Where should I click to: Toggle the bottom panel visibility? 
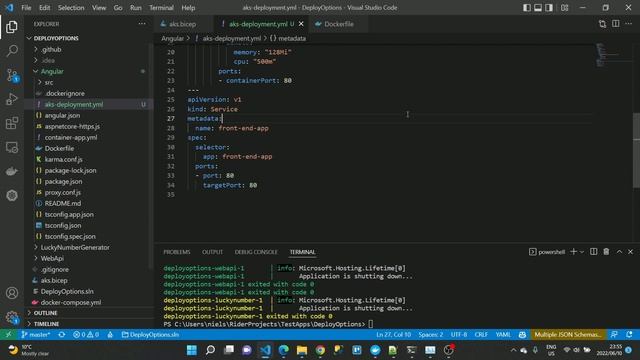click(x=538, y=8)
